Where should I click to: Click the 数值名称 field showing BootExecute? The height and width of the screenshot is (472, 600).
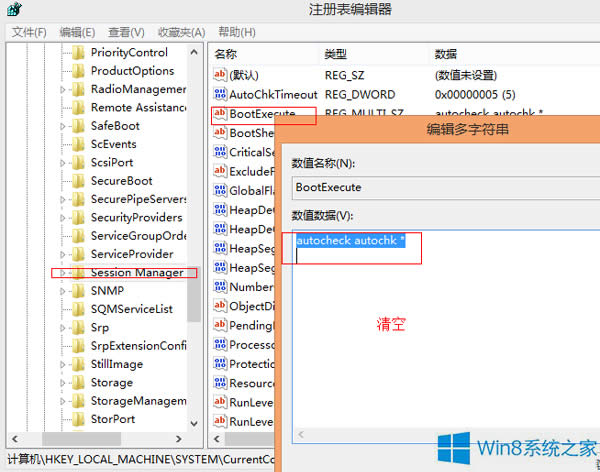(x=446, y=188)
